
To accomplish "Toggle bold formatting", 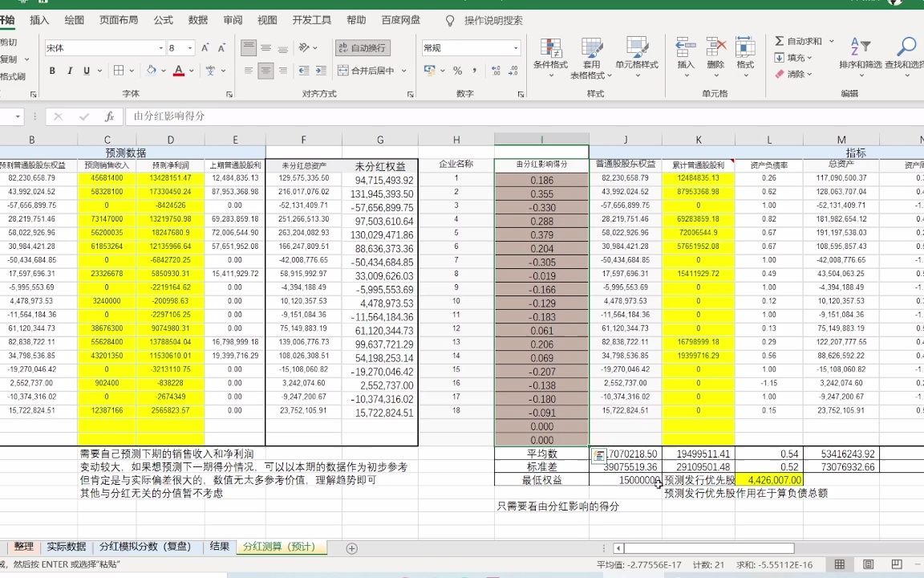I will click(x=51, y=71).
